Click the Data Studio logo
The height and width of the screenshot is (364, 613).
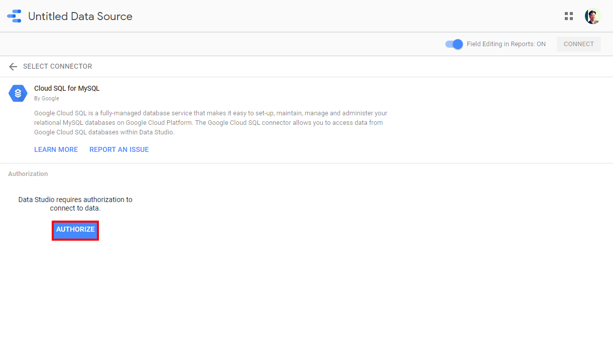(x=14, y=16)
